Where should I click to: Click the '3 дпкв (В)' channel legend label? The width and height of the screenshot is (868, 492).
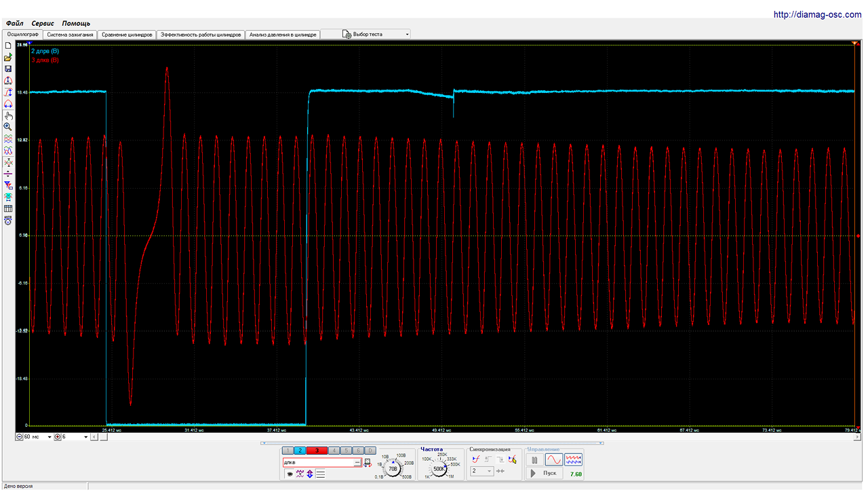(45, 60)
